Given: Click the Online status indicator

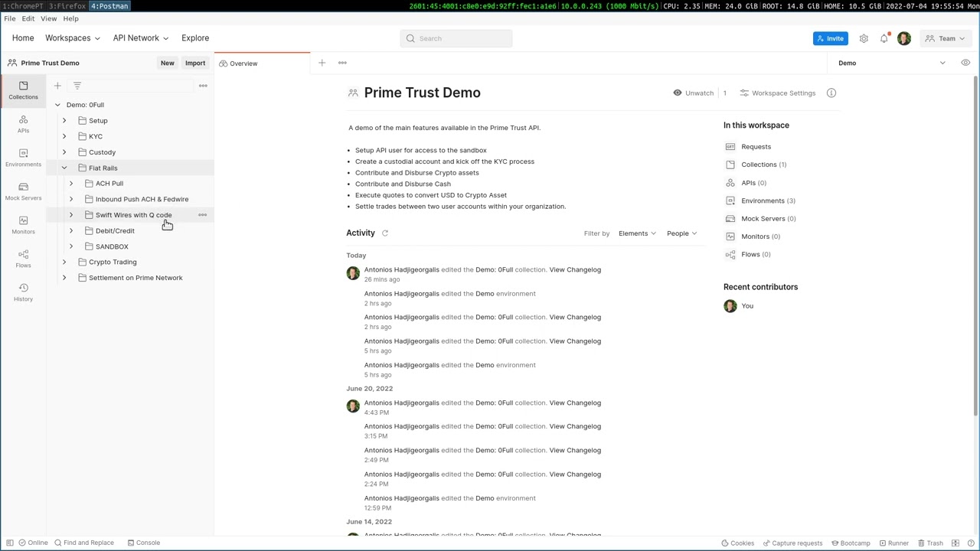Looking at the screenshot, I should pos(33,543).
